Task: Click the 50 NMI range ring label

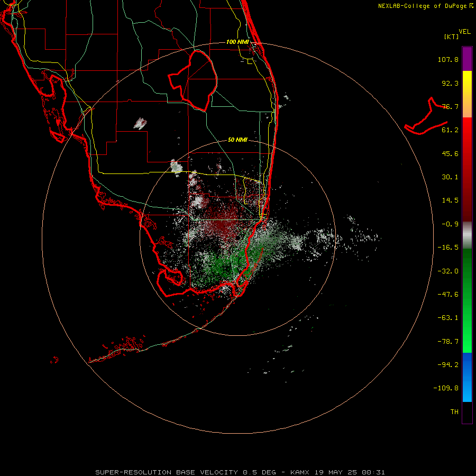Action: (237, 140)
